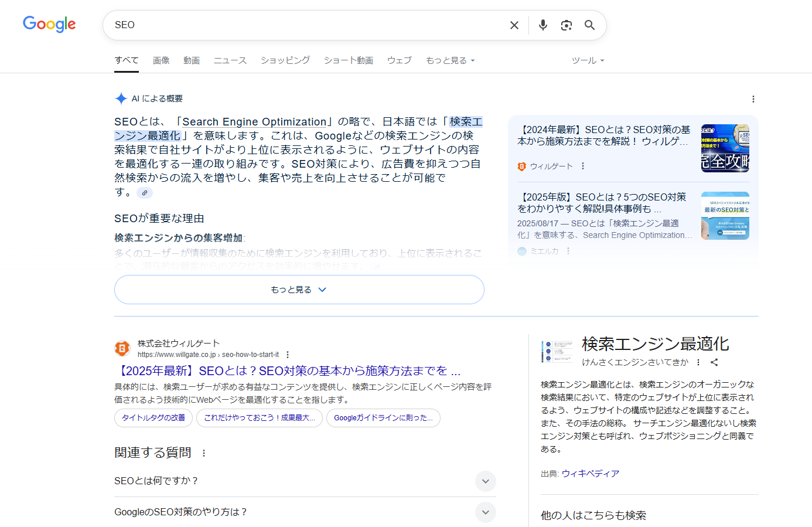Click the AI overview sparkle icon
This screenshot has height=527, width=812.
[121, 98]
